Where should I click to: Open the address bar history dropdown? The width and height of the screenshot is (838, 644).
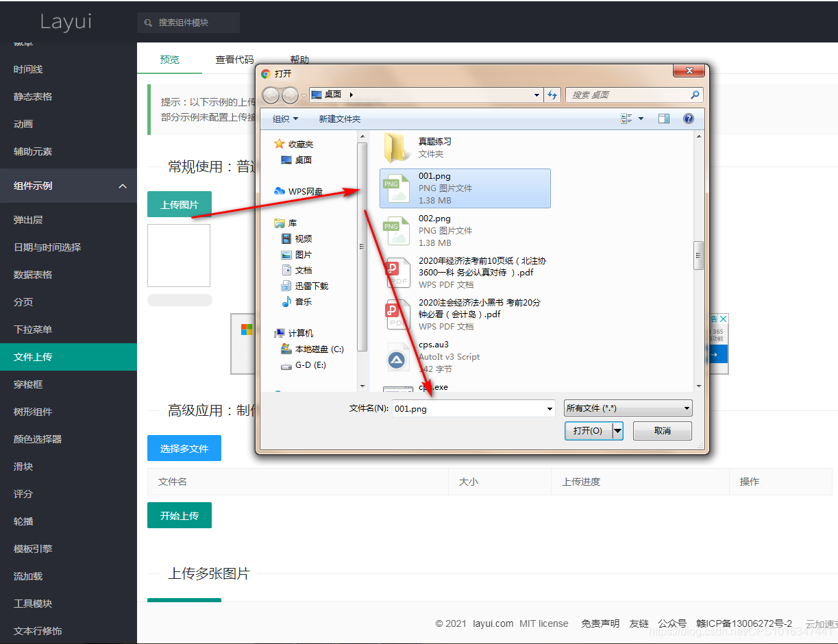pos(537,95)
